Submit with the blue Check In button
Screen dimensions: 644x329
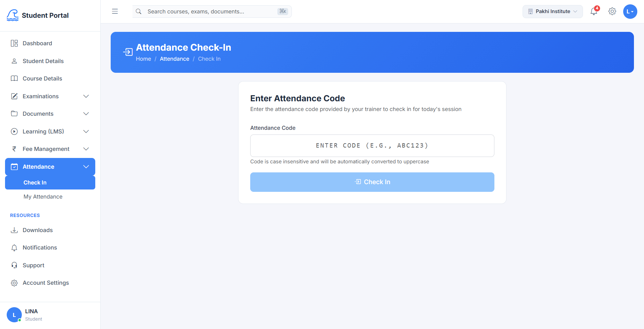click(x=372, y=182)
